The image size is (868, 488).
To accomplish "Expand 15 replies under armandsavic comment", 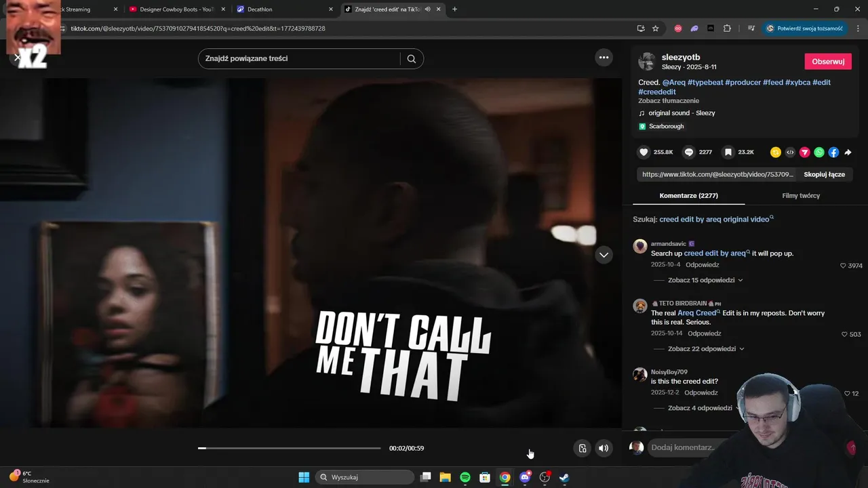I will pyautogui.click(x=705, y=280).
